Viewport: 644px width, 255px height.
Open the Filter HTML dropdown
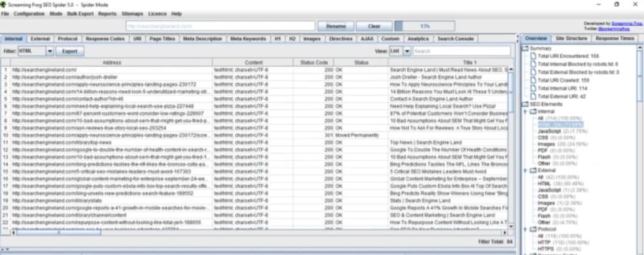coord(50,51)
